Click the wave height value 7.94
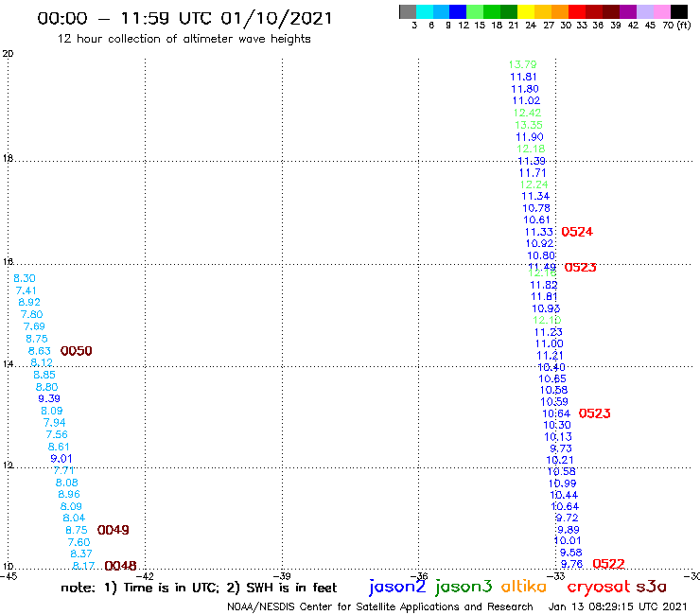The image size is (700, 615). click(55, 423)
